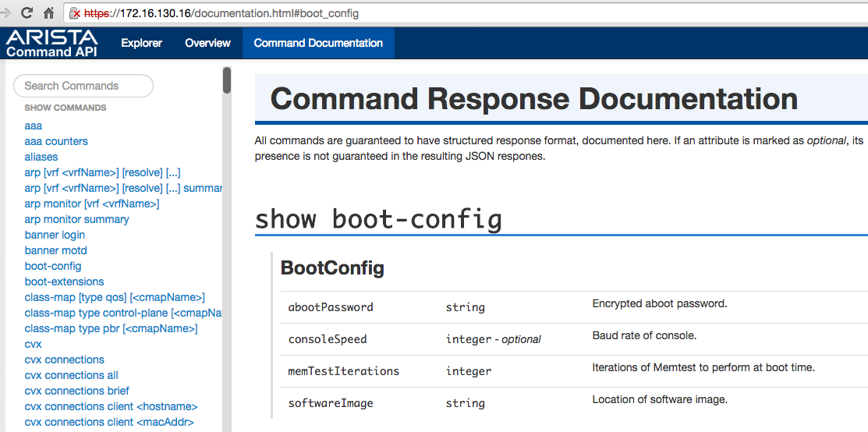Image resolution: width=868 pixels, height=432 pixels.
Task: Open the aliases command link
Action: tap(41, 157)
